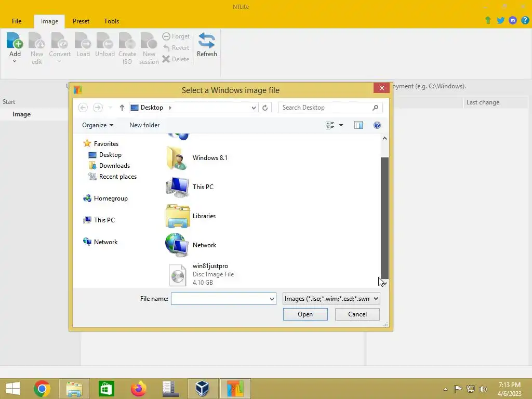Screen dimensions: 532x399
Task: Click the New session ribbon icon
Action: point(149,41)
